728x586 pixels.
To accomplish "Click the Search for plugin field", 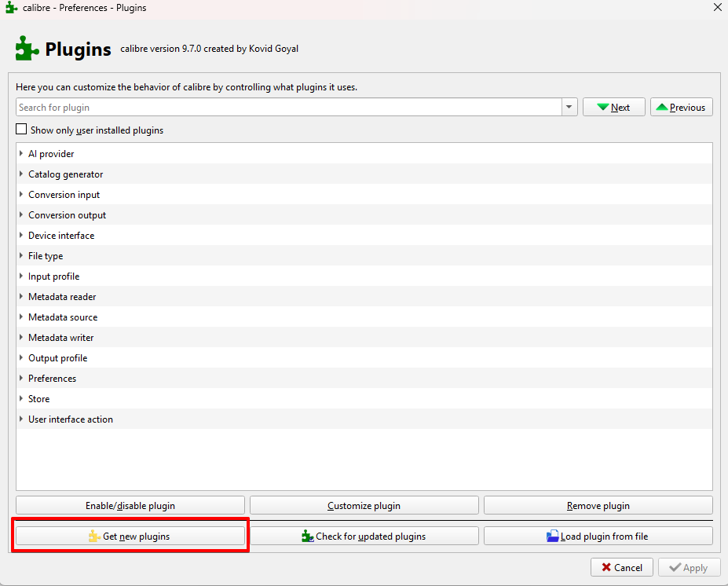I will tap(289, 108).
